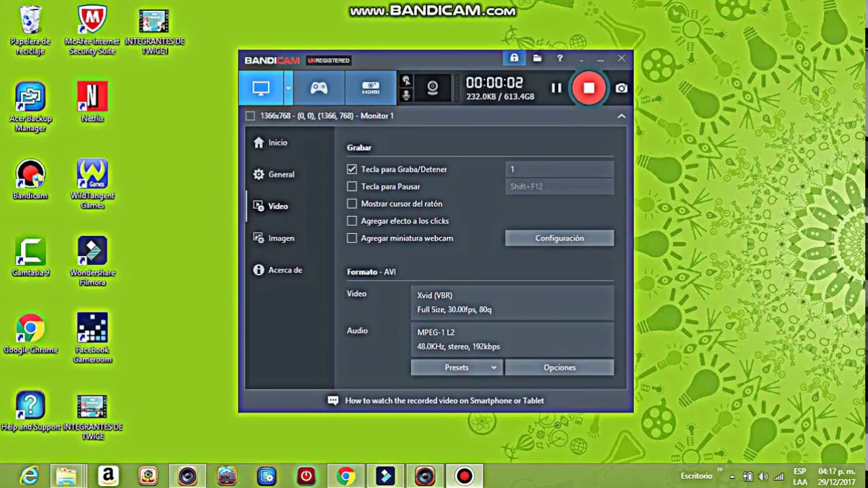Click the record/stop hotkey field
Screen dimensions: 868x488
pyautogui.click(x=559, y=169)
